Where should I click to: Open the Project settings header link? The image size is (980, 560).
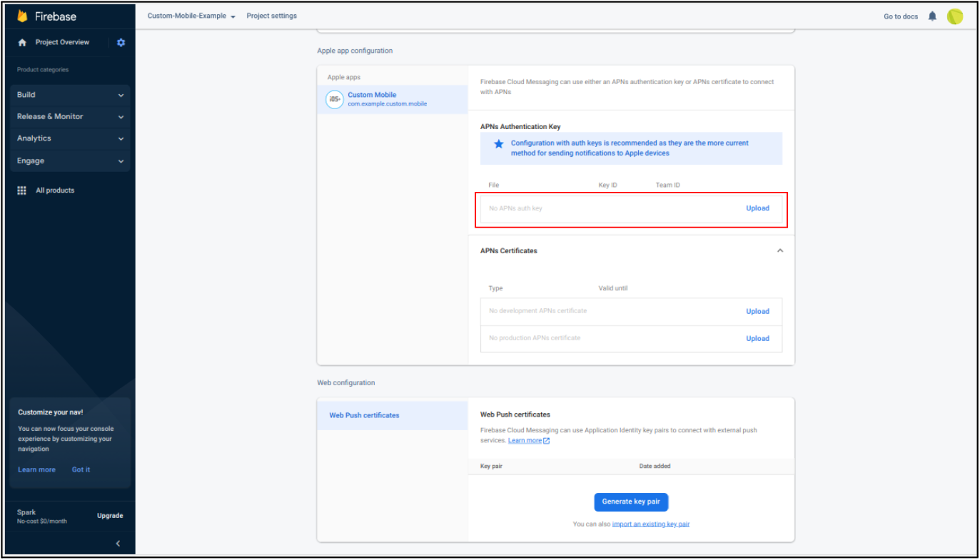(x=272, y=16)
